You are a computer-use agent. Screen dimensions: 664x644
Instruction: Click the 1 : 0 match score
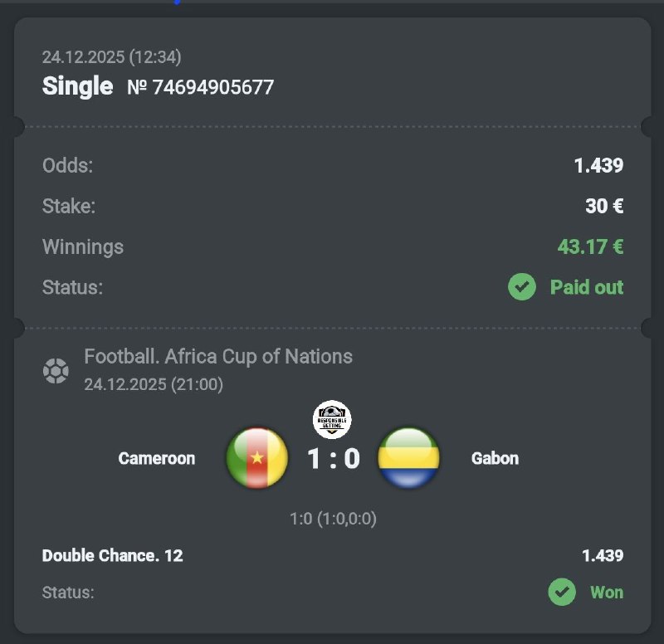[x=334, y=458]
